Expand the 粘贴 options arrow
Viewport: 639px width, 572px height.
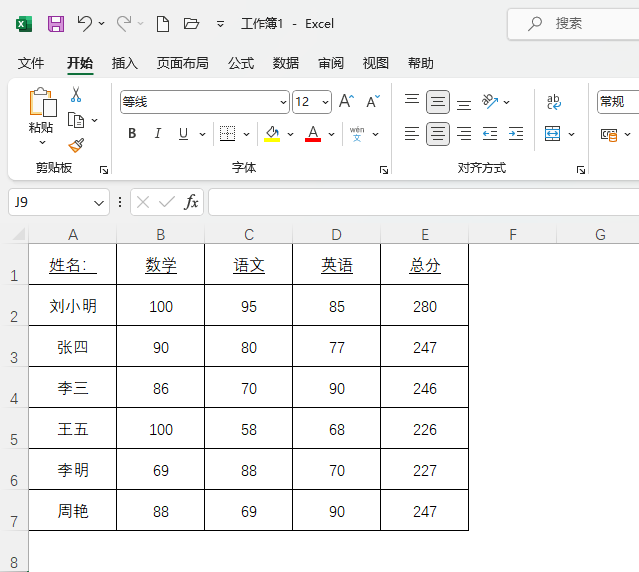[x=42, y=143]
